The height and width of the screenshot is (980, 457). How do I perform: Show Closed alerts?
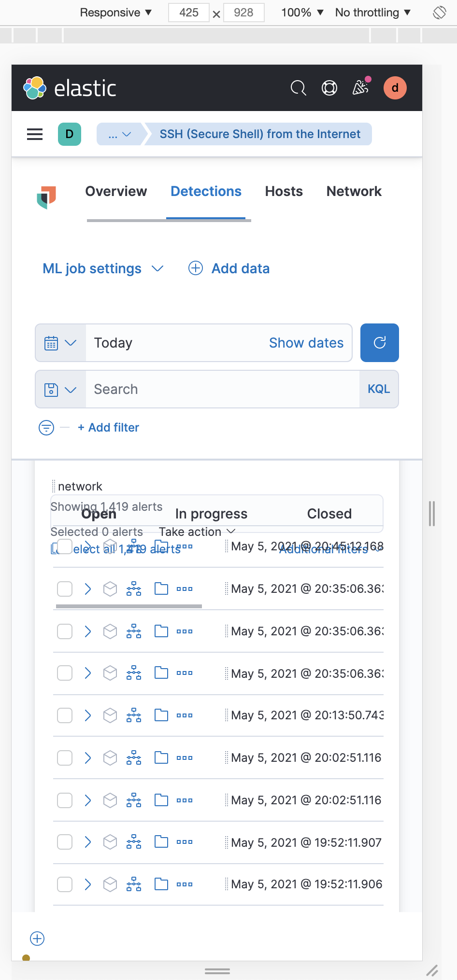click(x=329, y=514)
